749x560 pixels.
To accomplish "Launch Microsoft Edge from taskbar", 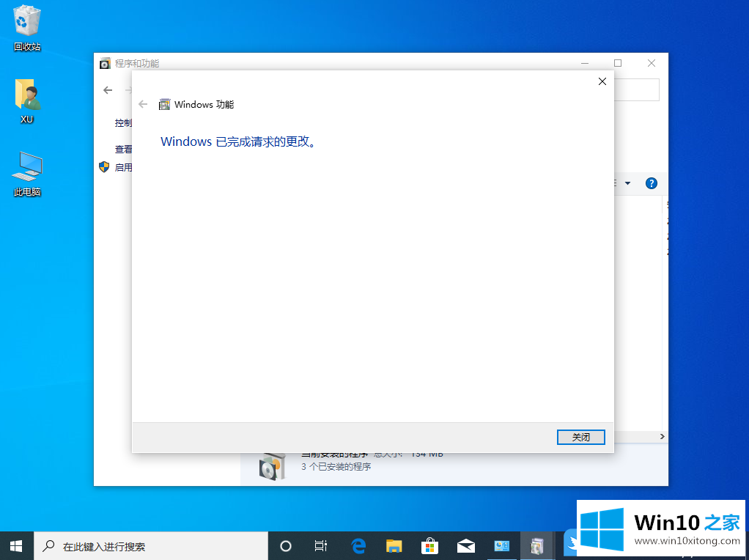I will click(358, 545).
